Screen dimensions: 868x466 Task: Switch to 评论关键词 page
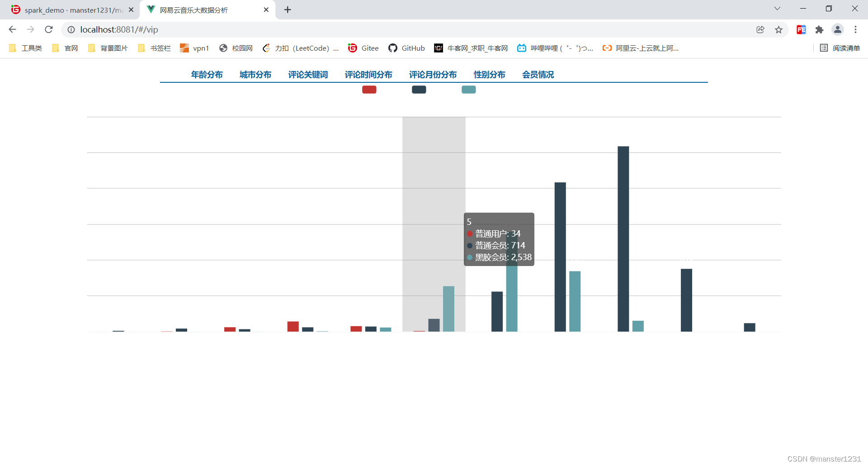coord(308,75)
